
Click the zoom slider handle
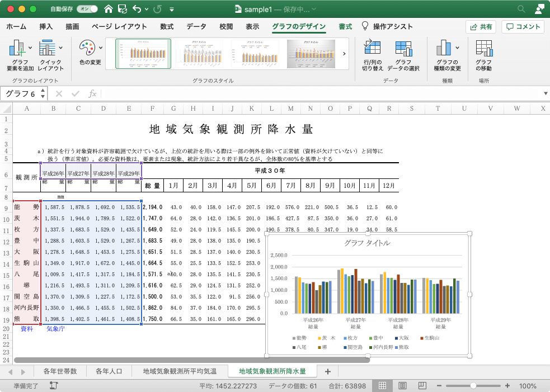(x=473, y=386)
